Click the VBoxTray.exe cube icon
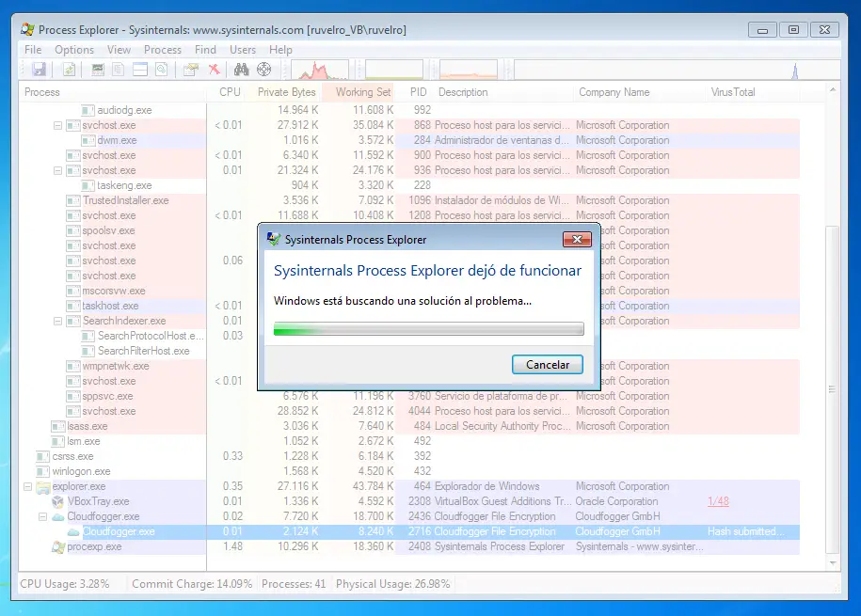This screenshot has height=616, width=861. tap(58, 501)
